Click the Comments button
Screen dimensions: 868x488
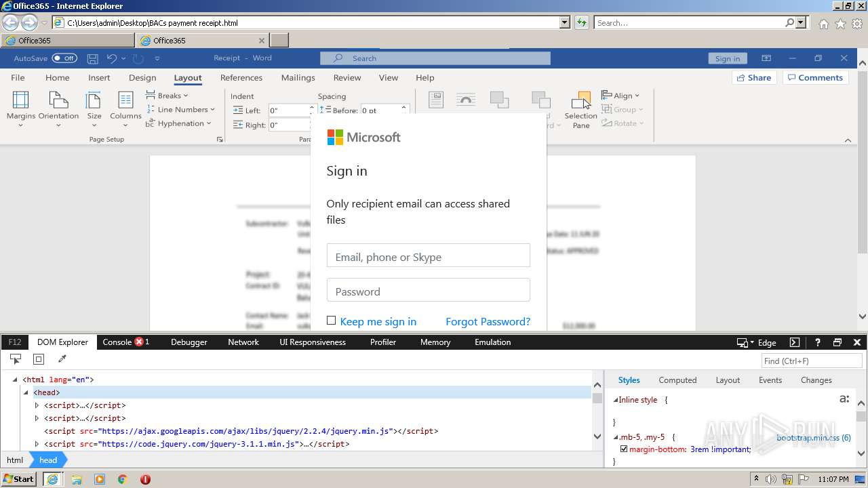(x=816, y=77)
